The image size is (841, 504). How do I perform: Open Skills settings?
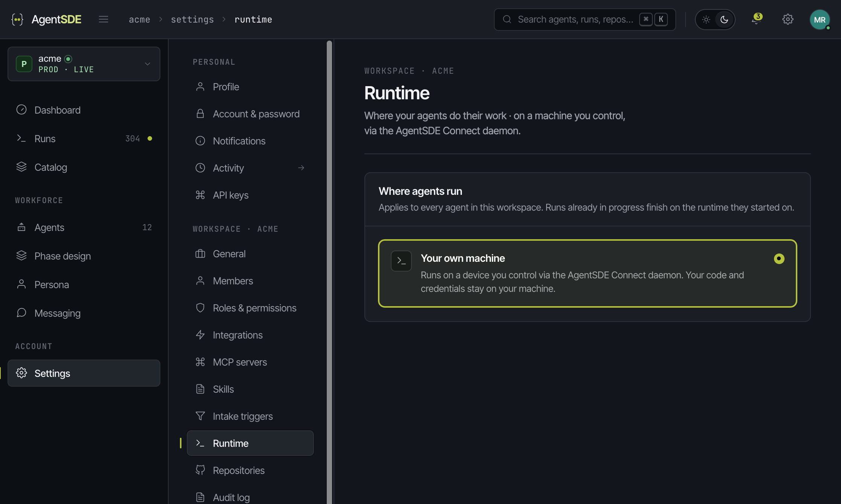[250, 389]
